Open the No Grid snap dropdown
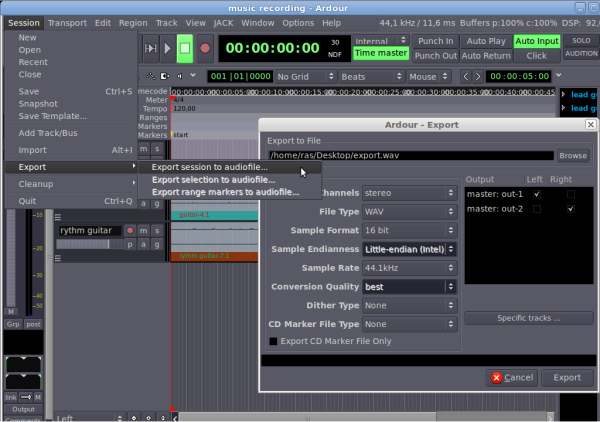This screenshot has width=600, height=422. (305, 77)
